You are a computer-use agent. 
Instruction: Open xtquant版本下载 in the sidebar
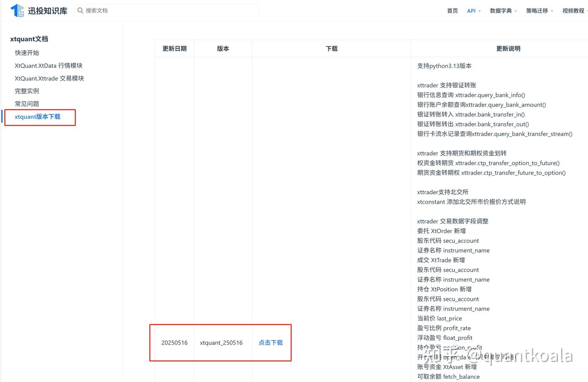click(37, 116)
